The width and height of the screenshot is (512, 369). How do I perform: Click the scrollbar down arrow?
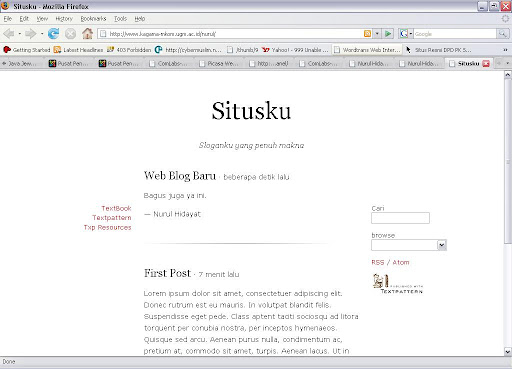pyautogui.click(x=508, y=351)
